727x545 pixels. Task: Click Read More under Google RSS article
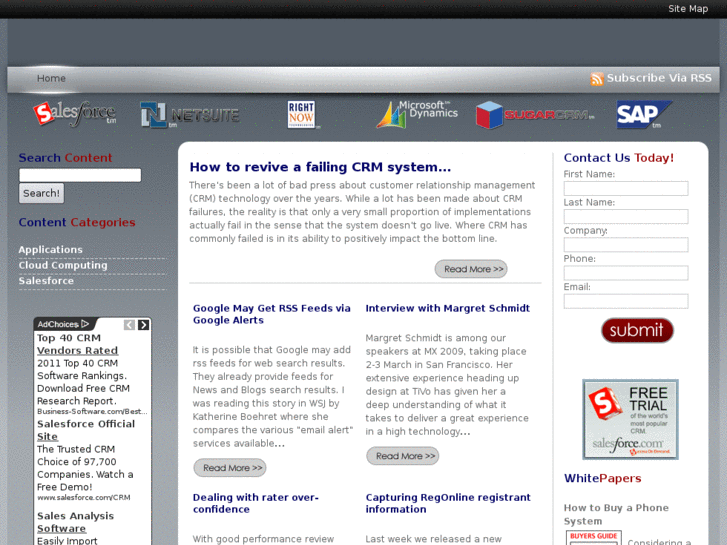230,468
